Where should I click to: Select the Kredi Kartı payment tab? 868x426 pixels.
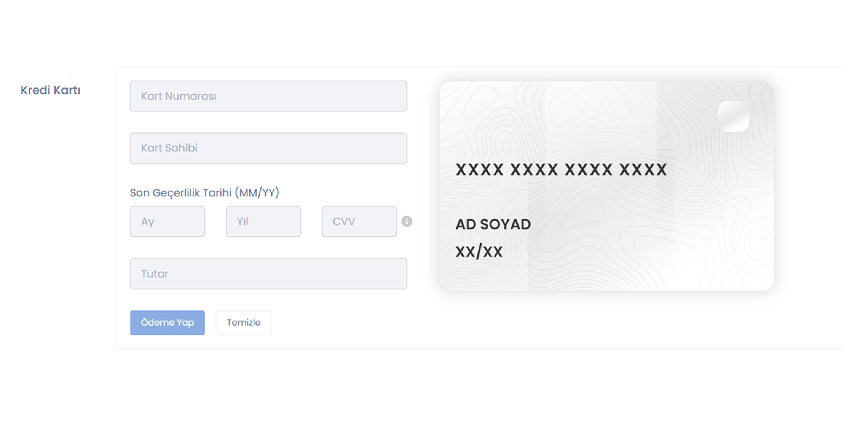(50, 91)
